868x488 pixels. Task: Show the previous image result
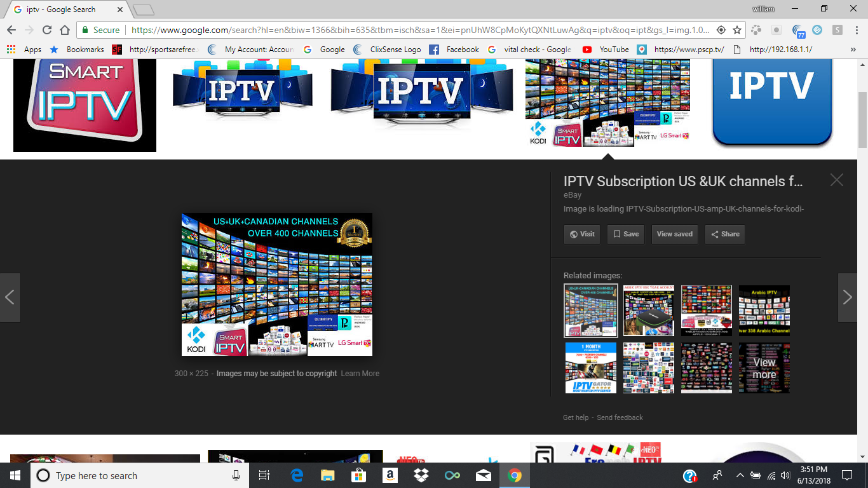pyautogui.click(x=10, y=297)
